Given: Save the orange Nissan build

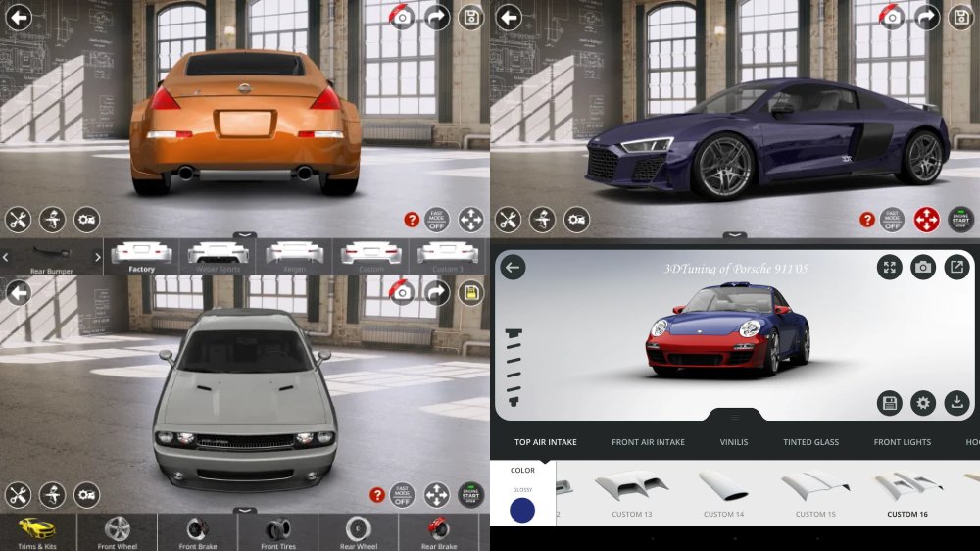Looking at the screenshot, I should coord(472,17).
